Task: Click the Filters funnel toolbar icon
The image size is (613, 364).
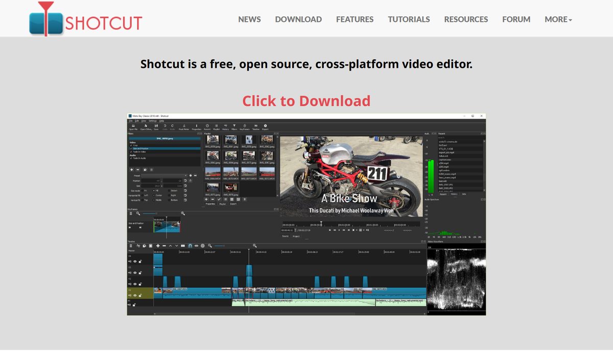Action: (x=234, y=126)
